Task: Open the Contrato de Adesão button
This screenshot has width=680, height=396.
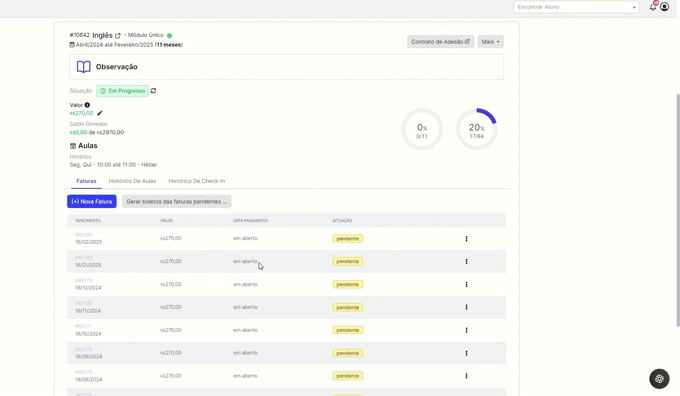Action: pos(440,42)
